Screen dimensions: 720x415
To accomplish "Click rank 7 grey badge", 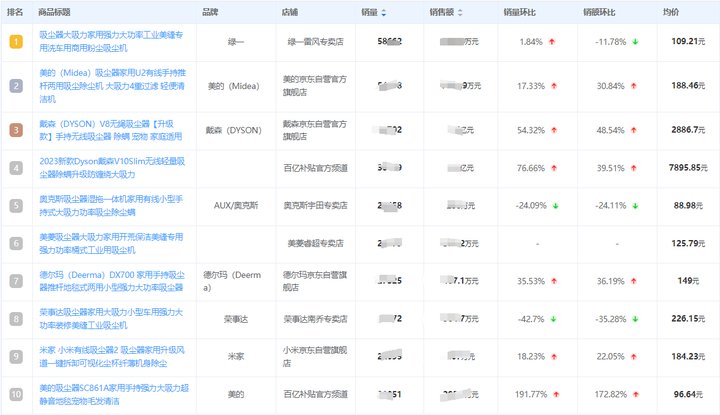I will 16,281.
